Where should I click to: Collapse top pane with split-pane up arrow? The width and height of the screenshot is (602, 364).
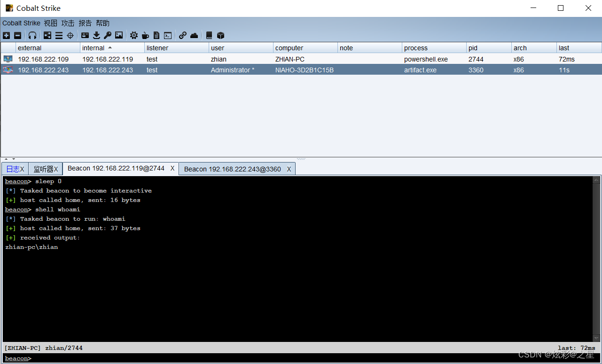click(6, 159)
